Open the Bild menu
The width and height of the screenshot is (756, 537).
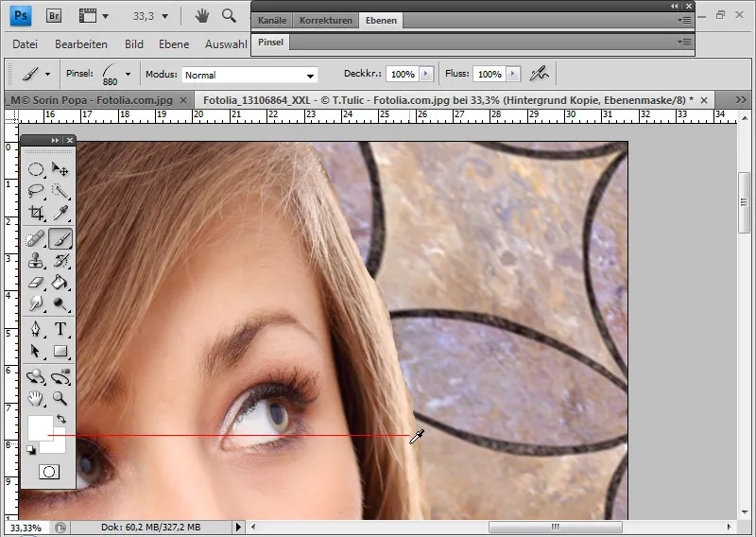pyautogui.click(x=134, y=44)
